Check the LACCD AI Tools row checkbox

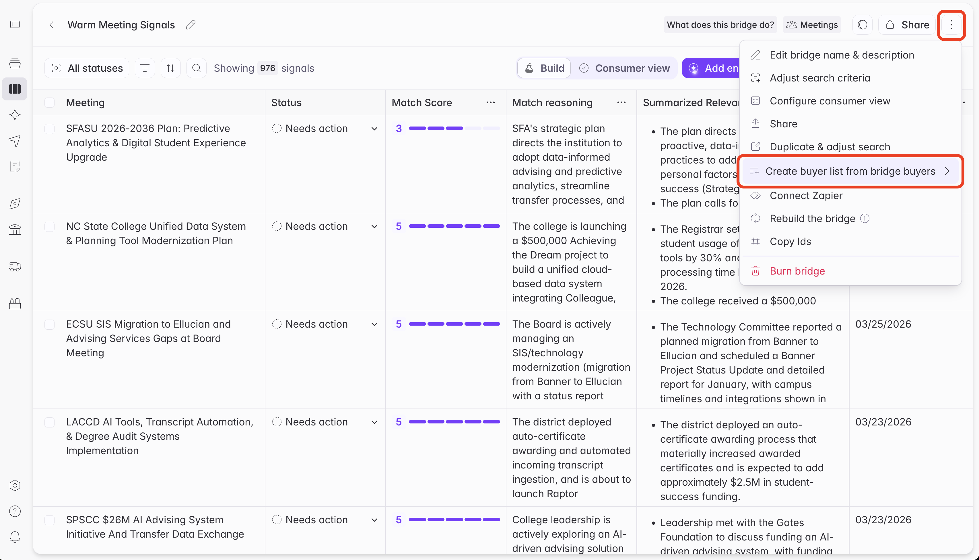pyautogui.click(x=50, y=422)
